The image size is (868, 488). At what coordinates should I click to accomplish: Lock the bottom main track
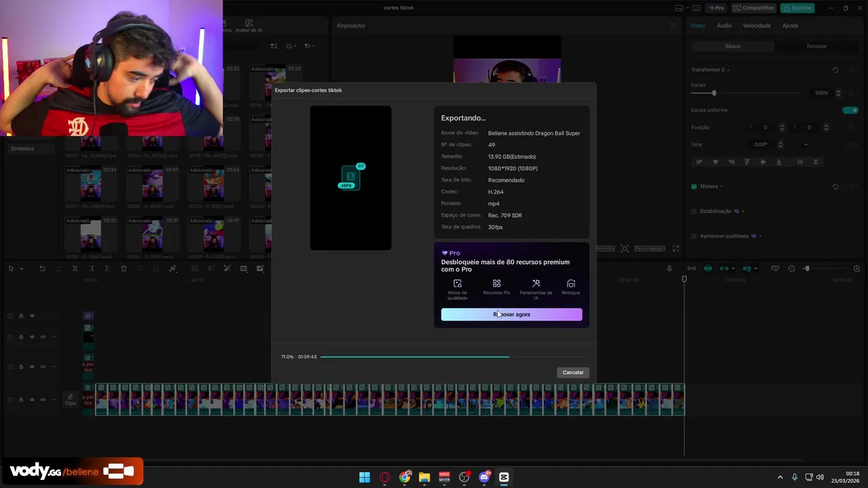tap(21, 400)
